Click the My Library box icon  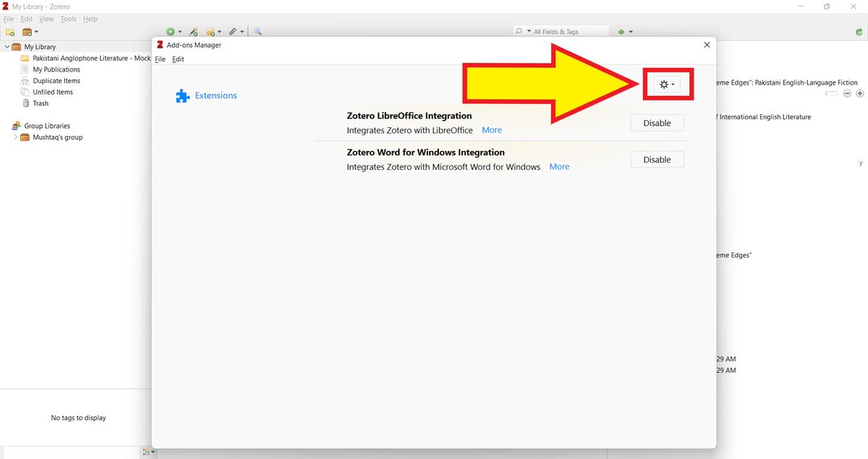(17, 47)
